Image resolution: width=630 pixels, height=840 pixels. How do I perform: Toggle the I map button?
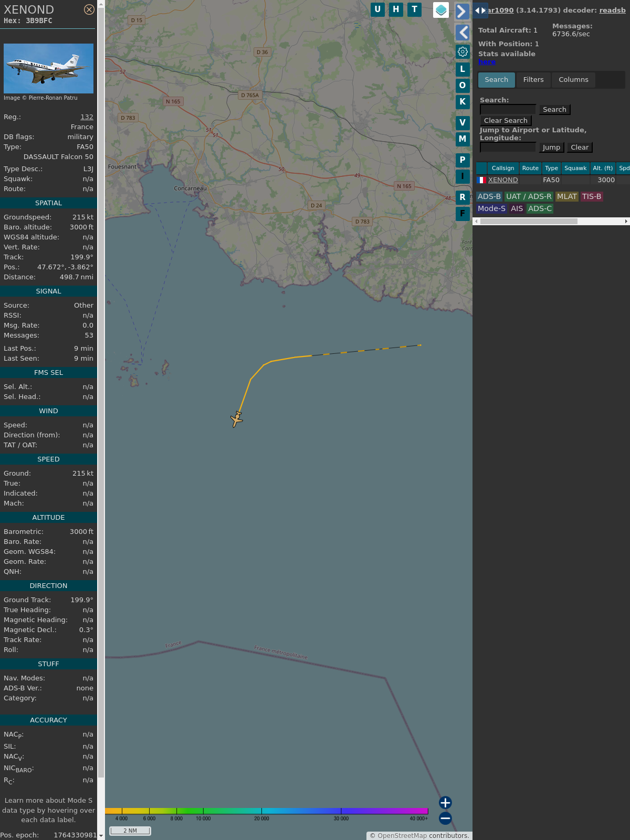tap(463, 176)
